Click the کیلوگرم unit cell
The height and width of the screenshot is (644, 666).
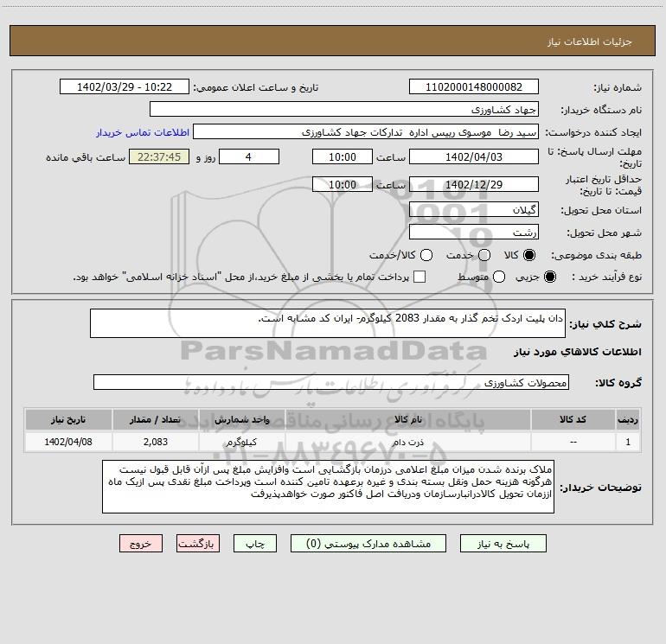click(241, 442)
